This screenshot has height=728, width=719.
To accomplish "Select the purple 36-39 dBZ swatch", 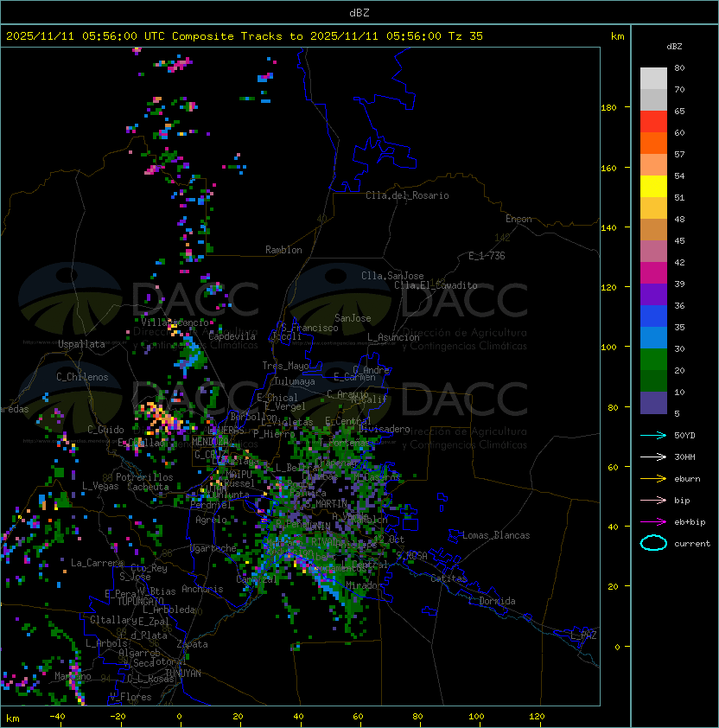I will click(653, 294).
